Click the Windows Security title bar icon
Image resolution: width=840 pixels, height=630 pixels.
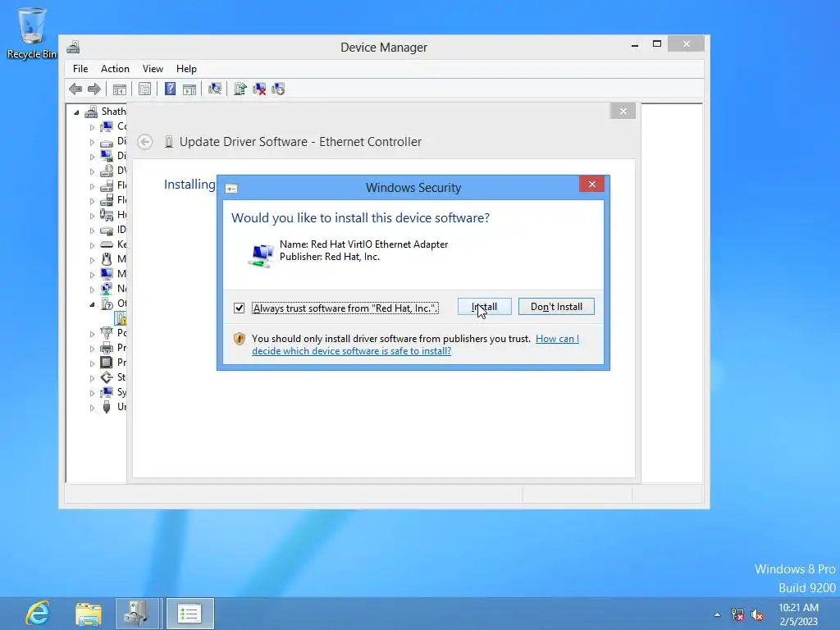231,188
